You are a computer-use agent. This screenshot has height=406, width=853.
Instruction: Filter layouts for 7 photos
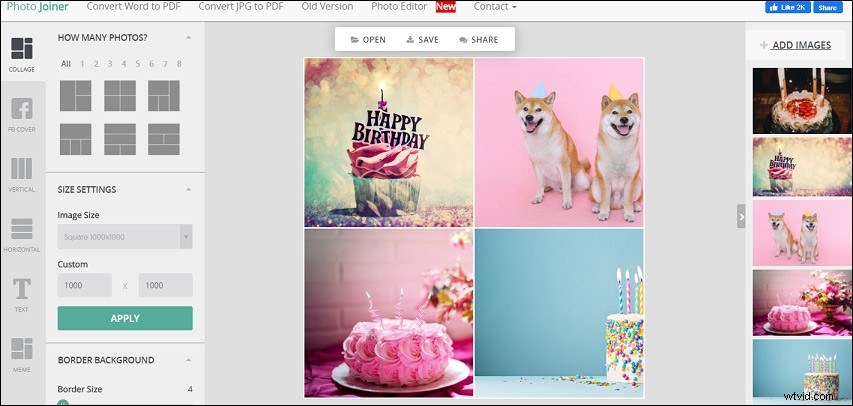click(x=165, y=64)
